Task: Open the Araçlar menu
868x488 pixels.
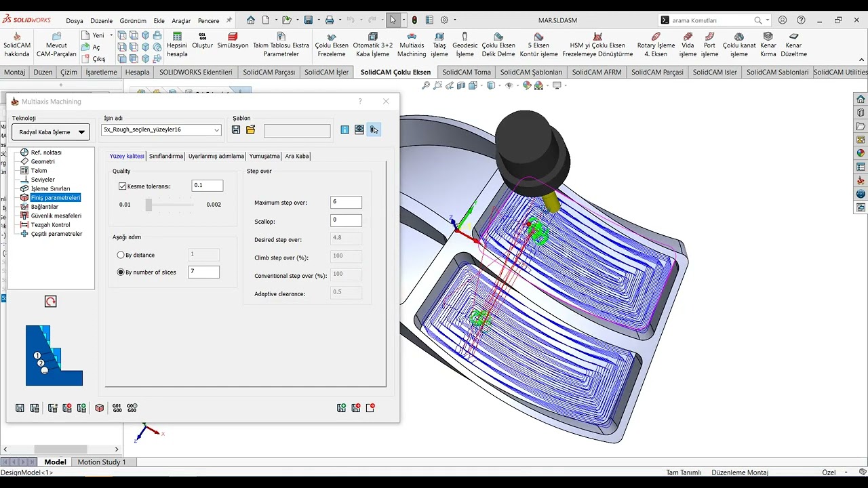Action: [x=181, y=21]
